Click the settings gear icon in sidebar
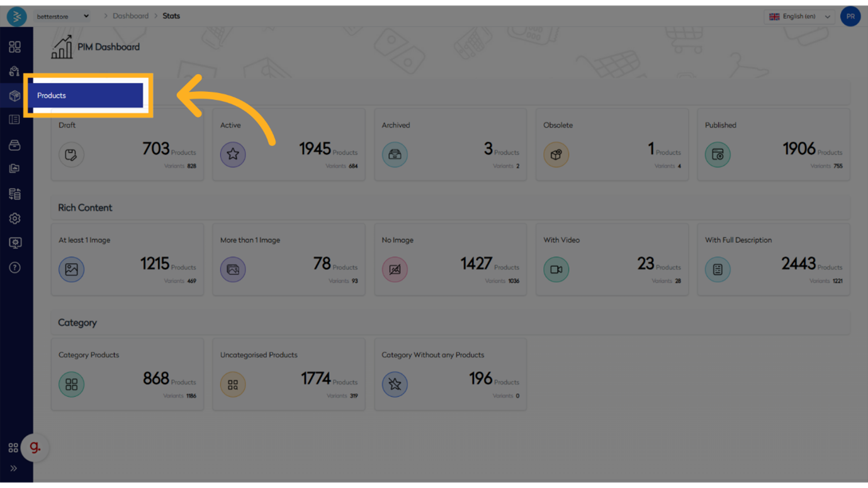Screen dimensions: 868x488 click(x=14, y=219)
